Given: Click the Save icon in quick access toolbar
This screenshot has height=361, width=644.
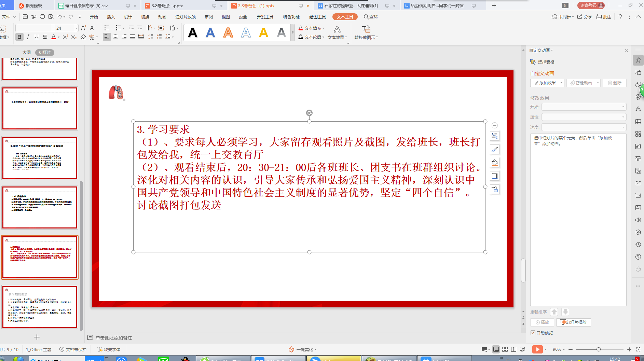Looking at the screenshot, I should point(25,17).
